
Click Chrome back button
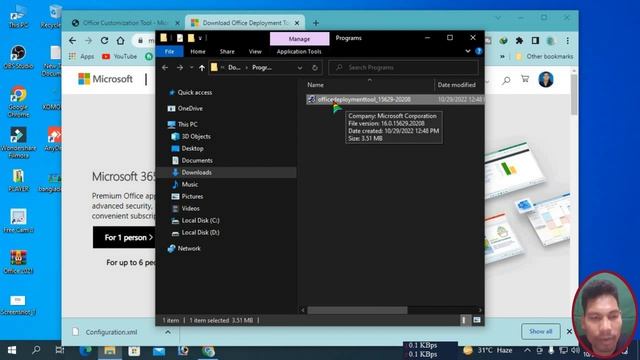[x=73, y=40]
